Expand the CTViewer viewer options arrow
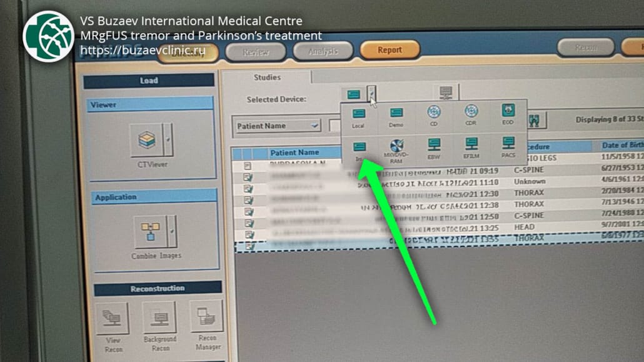Image resolution: width=644 pixels, height=362 pixels. click(x=168, y=139)
